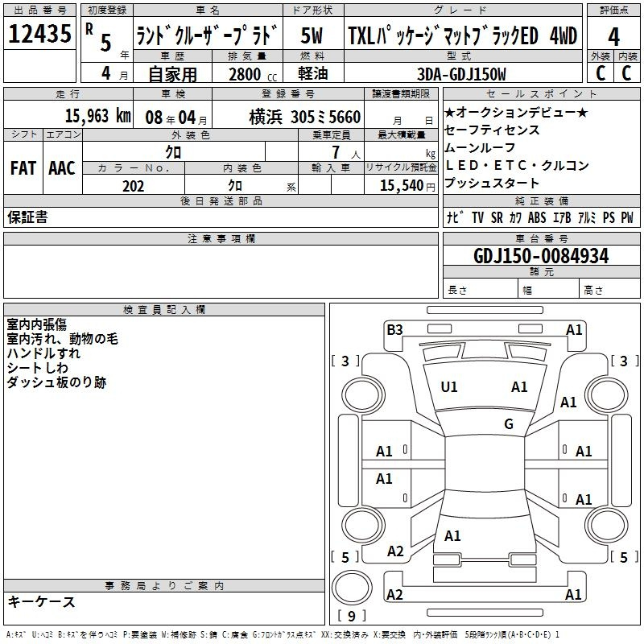Select inspector note ハンドルすれ

click(43, 353)
